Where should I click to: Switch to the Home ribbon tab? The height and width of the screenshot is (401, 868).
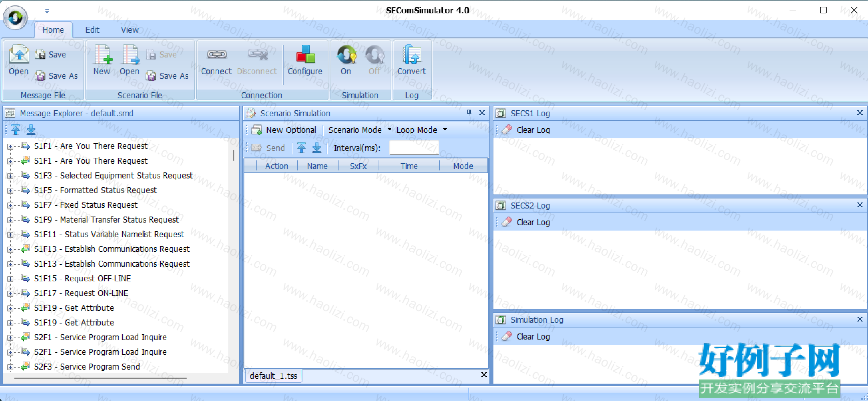(53, 30)
